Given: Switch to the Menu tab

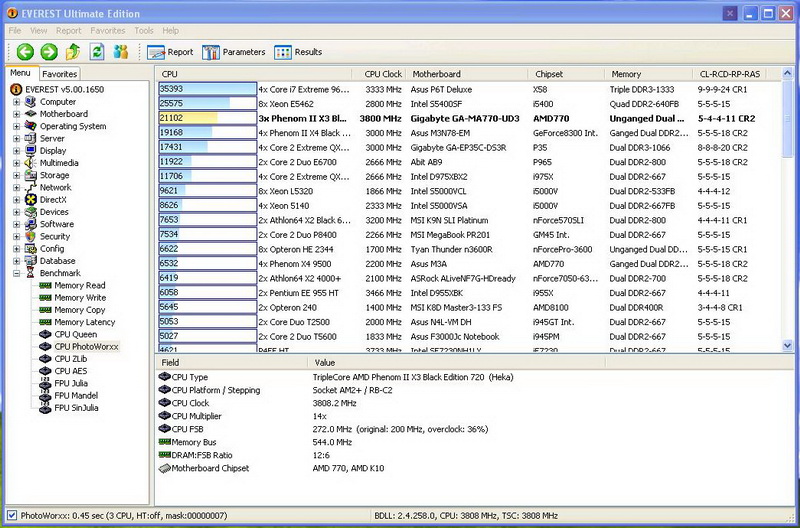Looking at the screenshot, I should 20,73.
